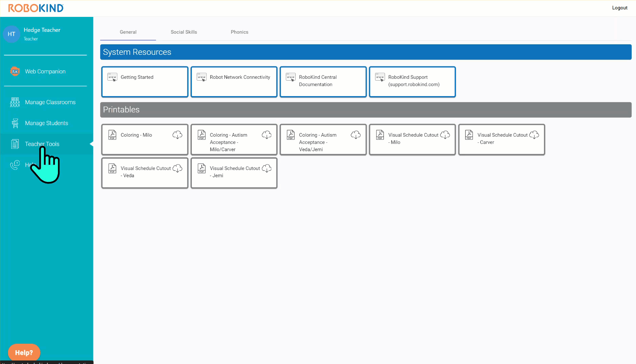Open the Phonics tab
The height and width of the screenshot is (364, 636).
tap(240, 32)
